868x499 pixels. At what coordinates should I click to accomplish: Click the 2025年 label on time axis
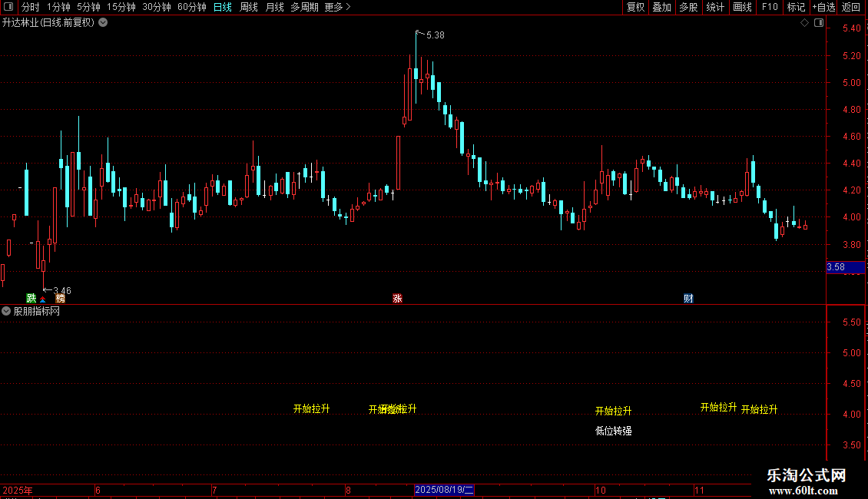tap(17, 490)
